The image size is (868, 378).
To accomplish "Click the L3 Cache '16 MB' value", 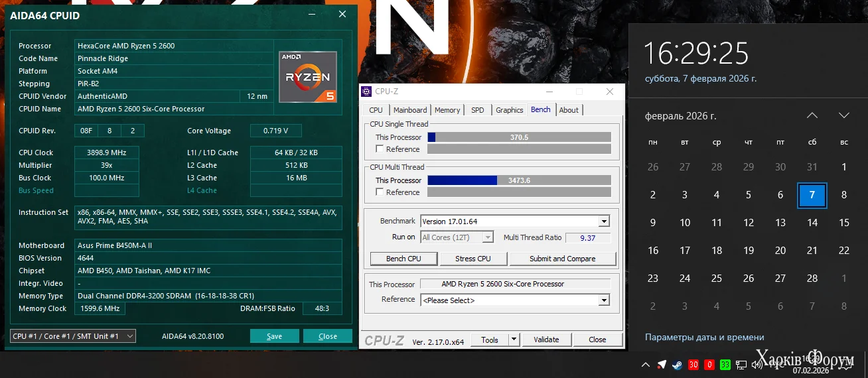I will click(296, 178).
